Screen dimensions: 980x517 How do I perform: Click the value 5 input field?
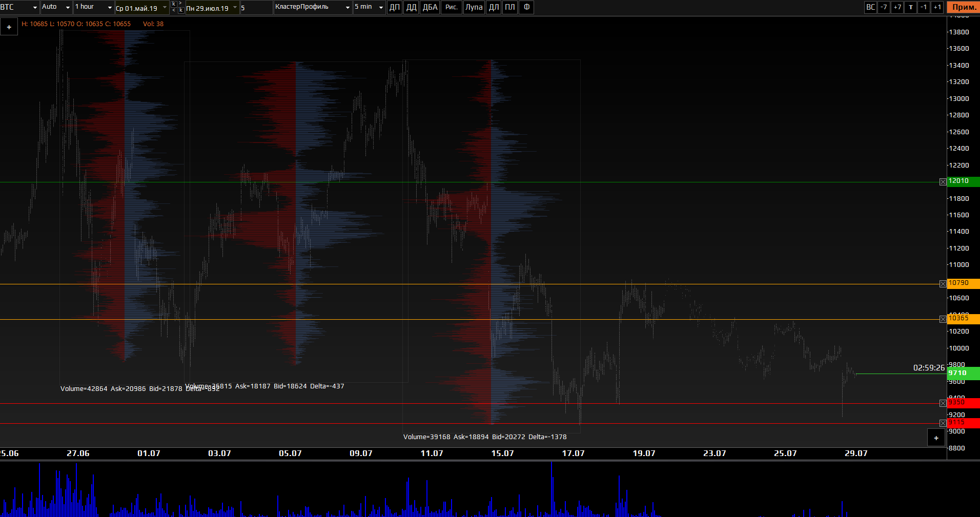pyautogui.click(x=256, y=8)
